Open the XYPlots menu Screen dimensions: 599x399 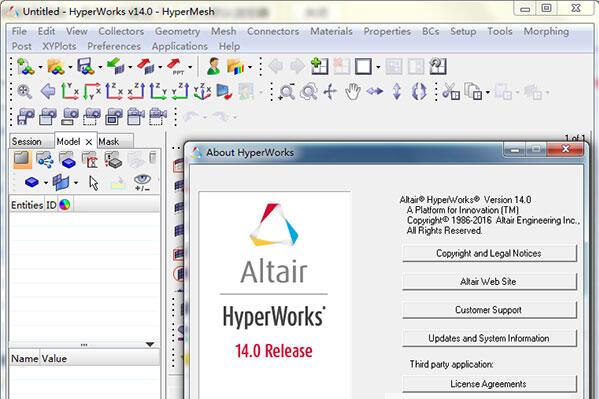click(x=59, y=46)
